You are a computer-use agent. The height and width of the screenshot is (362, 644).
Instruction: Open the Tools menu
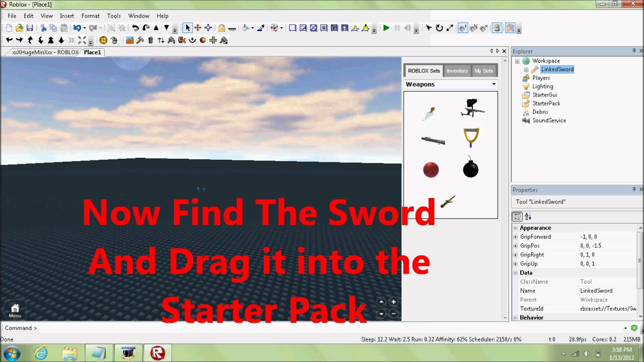pos(114,16)
